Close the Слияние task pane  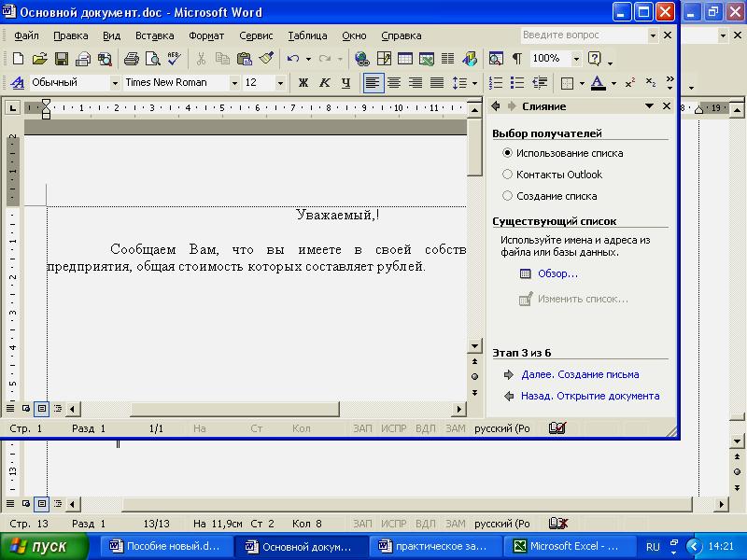coord(667,106)
